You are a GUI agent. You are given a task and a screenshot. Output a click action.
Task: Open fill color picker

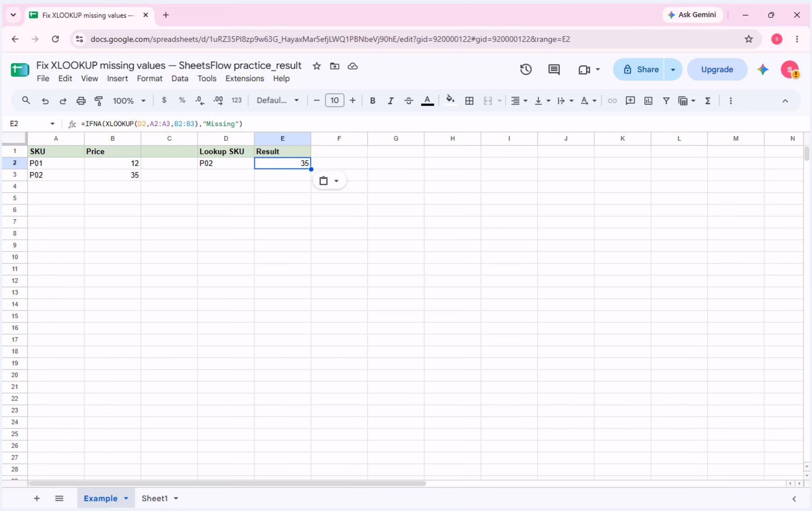pos(450,100)
